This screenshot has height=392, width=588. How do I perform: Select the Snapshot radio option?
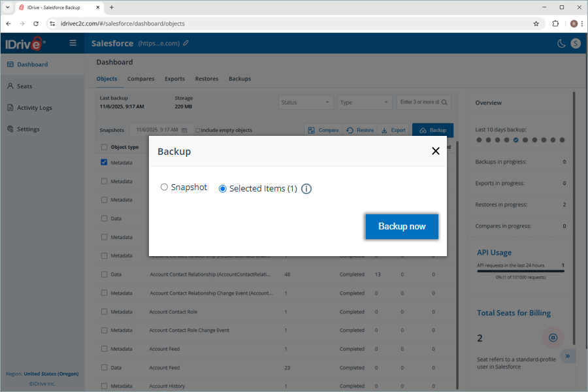coord(164,188)
